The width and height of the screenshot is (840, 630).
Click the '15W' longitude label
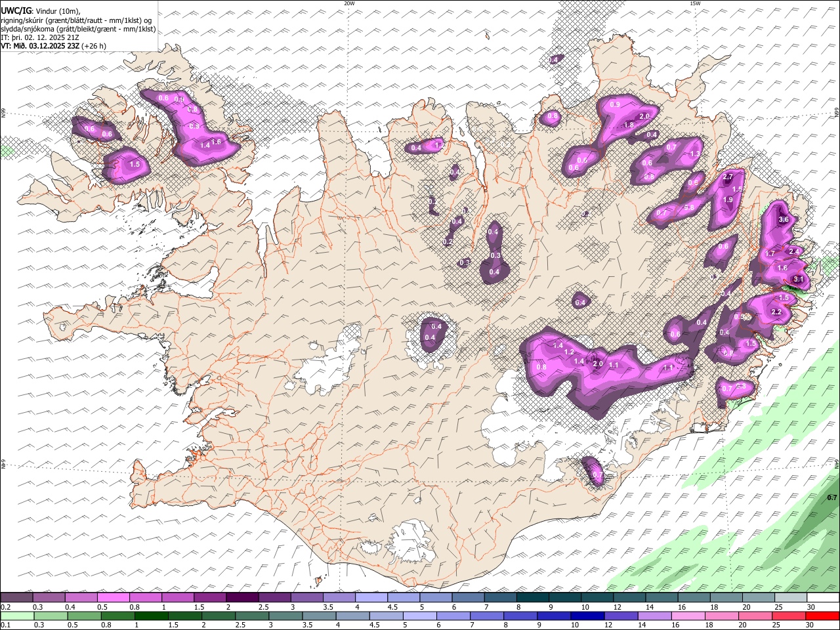(695, 3)
